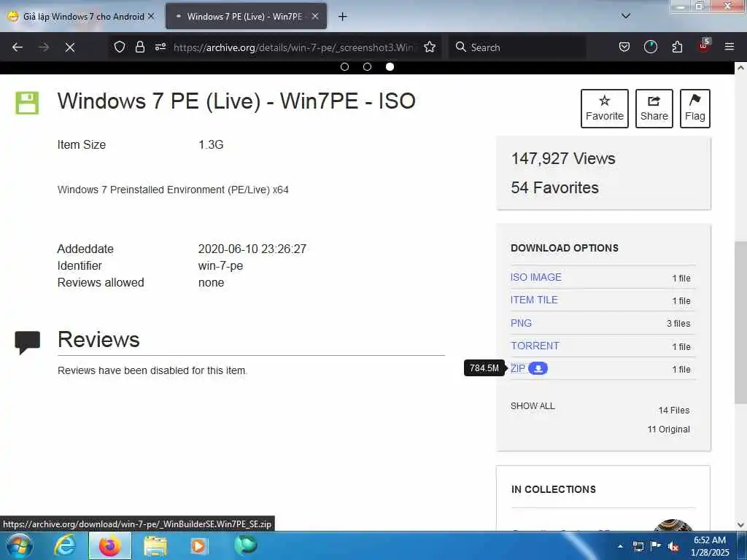Open Windows Media Player taskbar icon
This screenshot has width=747, height=560.
coord(199,545)
